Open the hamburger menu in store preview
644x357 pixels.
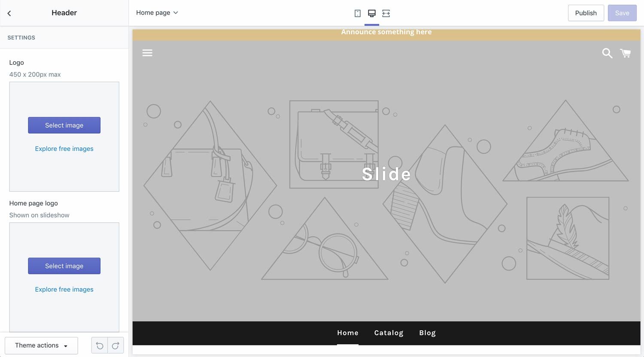point(147,53)
